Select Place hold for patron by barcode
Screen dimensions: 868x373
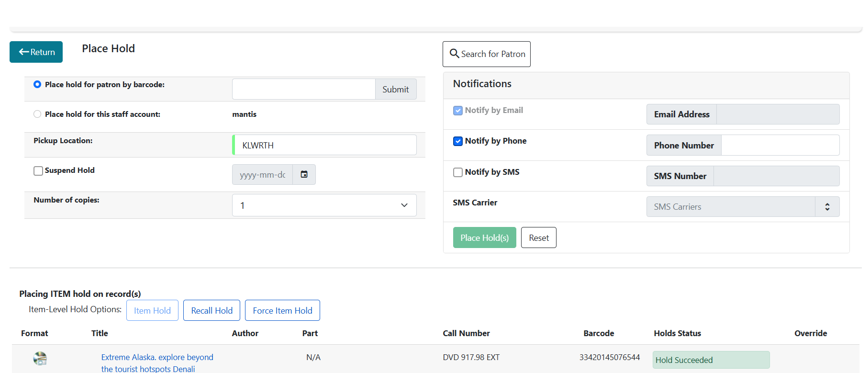pyautogui.click(x=37, y=85)
